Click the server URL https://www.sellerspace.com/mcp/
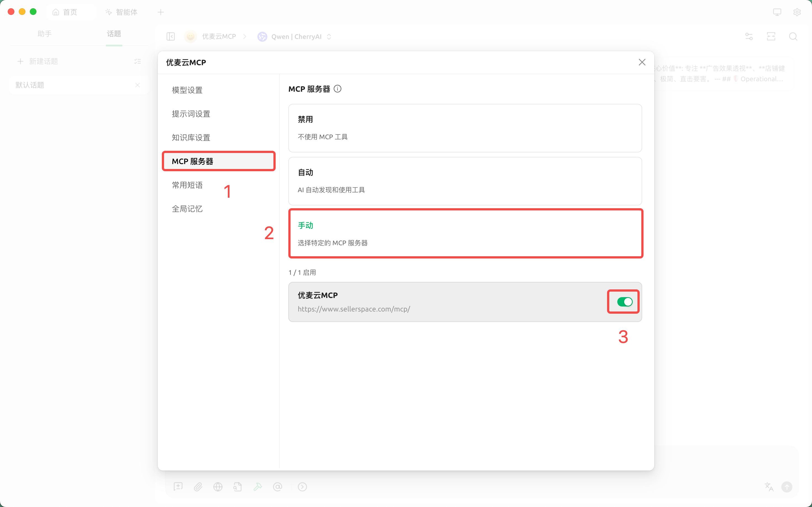Viewport: 812px width, 507px height. pos(354,309)
